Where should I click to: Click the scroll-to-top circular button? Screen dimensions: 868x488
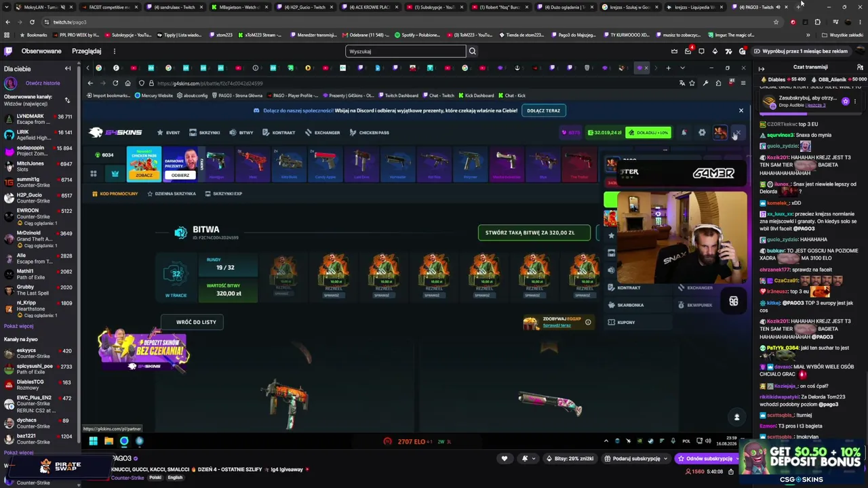pyautogui.click(x=736, y=417)
